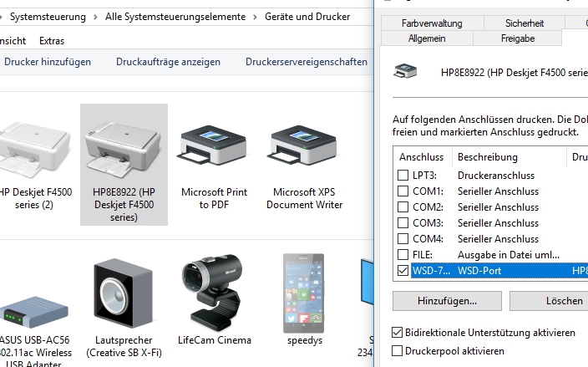
Task: Select the WSD-Port list row
Action: point(499,271)
